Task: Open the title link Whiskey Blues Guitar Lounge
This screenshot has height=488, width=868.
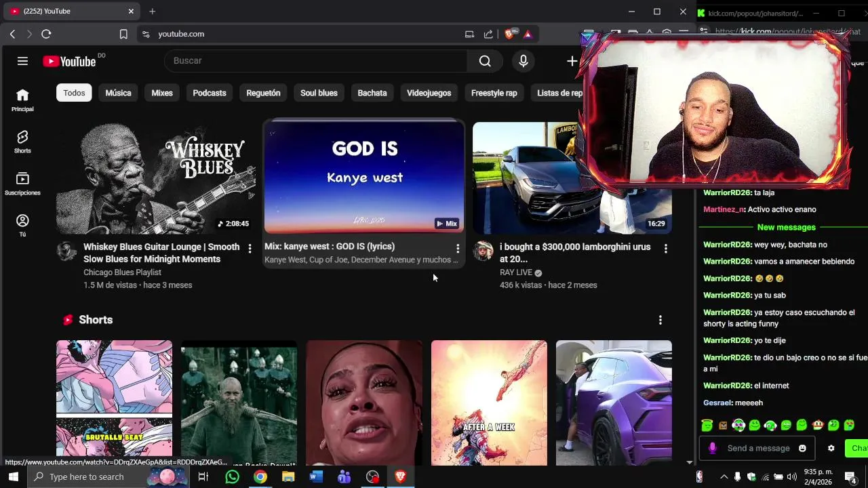Action: coord(161,253)
